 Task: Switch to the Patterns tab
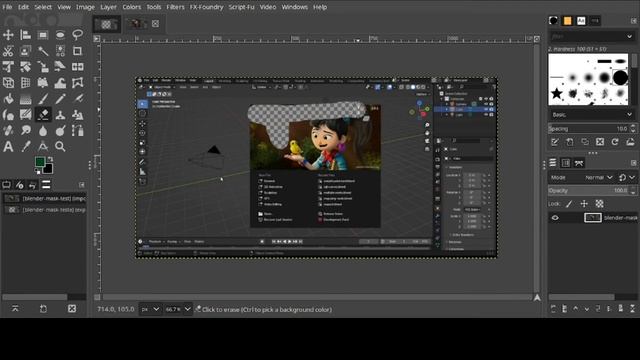567,21
